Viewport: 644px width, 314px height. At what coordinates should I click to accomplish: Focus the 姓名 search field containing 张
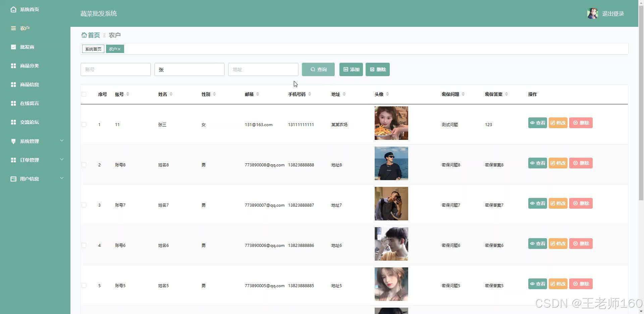pos(190,69)
